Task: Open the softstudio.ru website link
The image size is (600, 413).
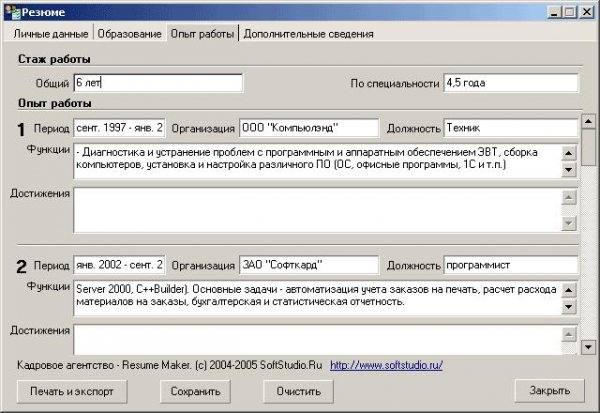Action: pos(386,366)
